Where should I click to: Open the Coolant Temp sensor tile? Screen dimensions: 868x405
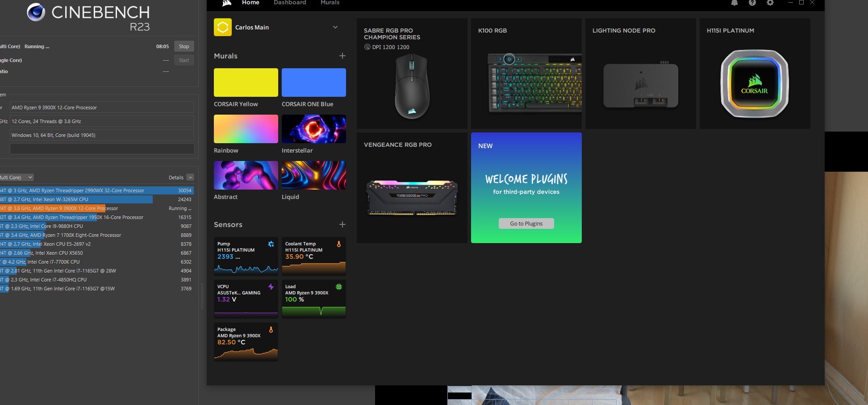314,256
